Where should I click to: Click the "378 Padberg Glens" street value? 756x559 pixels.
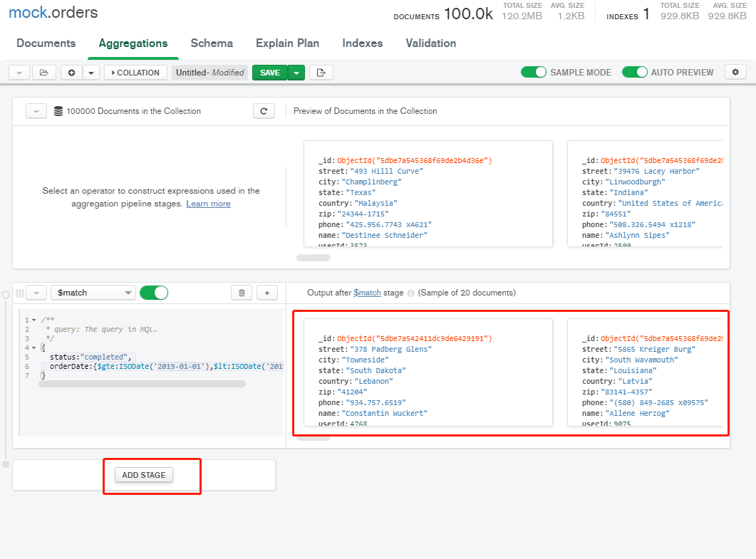[x=391, y=350]
